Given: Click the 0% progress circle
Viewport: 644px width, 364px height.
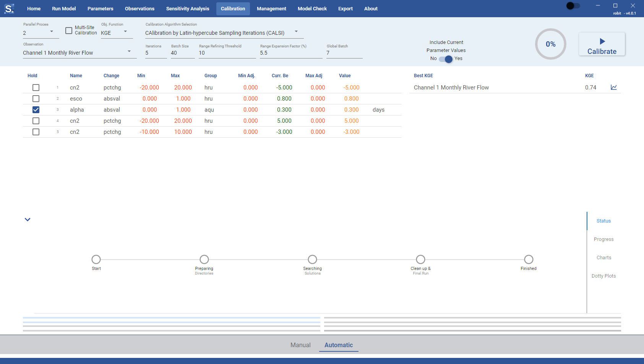Looking at the screenshot, I should [550, 44].
